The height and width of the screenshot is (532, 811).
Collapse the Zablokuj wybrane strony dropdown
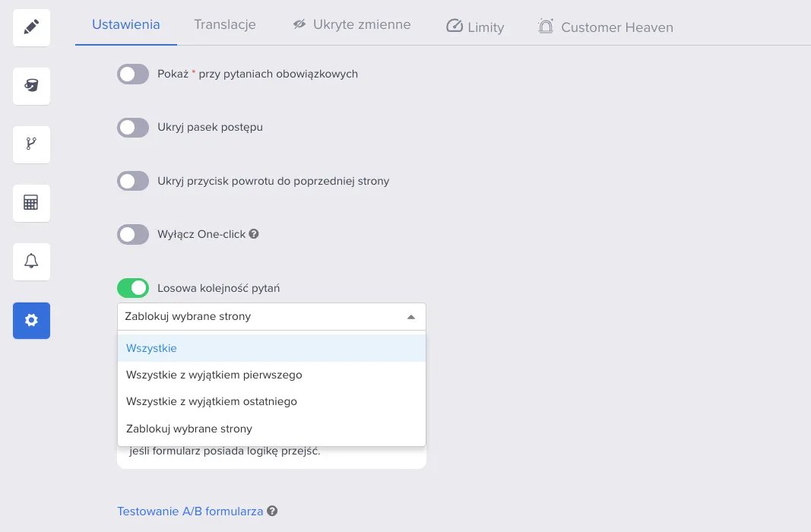click(271, 316)
